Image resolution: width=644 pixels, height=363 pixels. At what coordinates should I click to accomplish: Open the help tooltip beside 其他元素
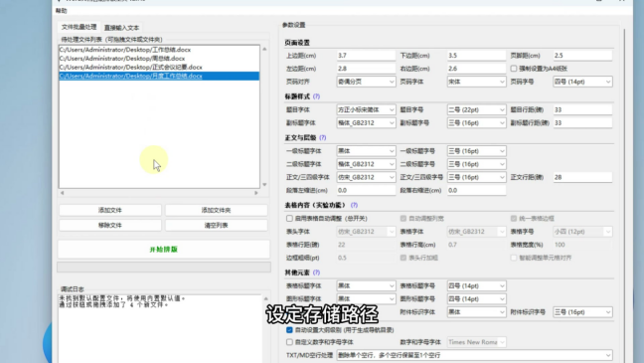316,272
